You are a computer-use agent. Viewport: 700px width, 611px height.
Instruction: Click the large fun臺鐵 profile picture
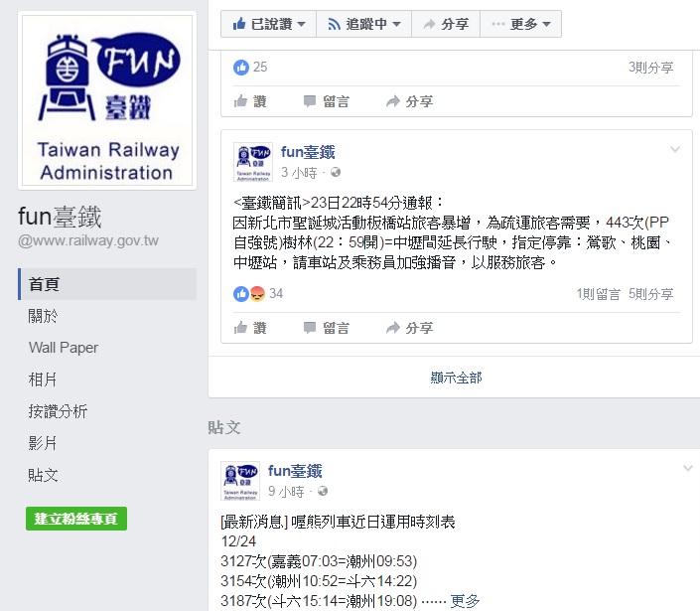pyautogui.click(x=107, y=100)
